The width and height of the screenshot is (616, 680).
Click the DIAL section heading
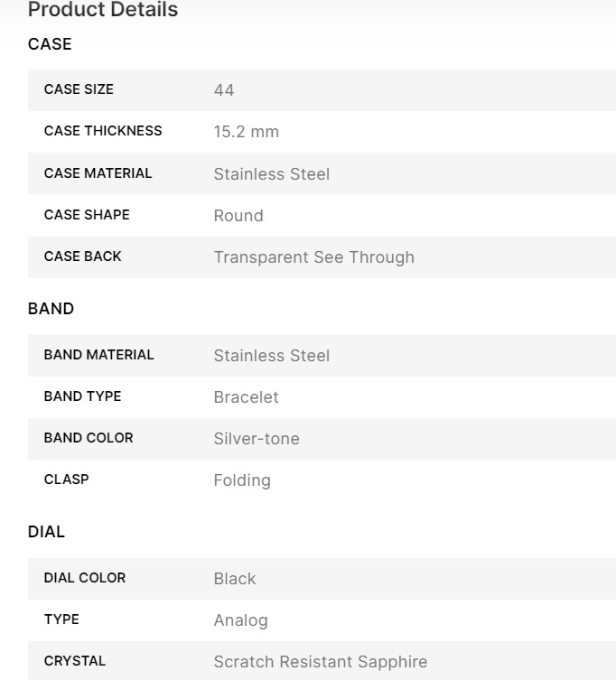click(46, 532)
